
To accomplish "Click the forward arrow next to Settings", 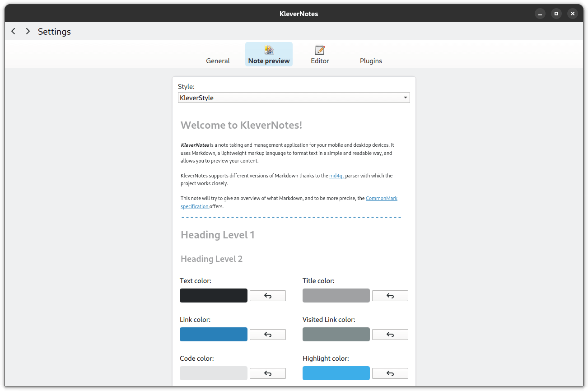I will click(28, 31).
